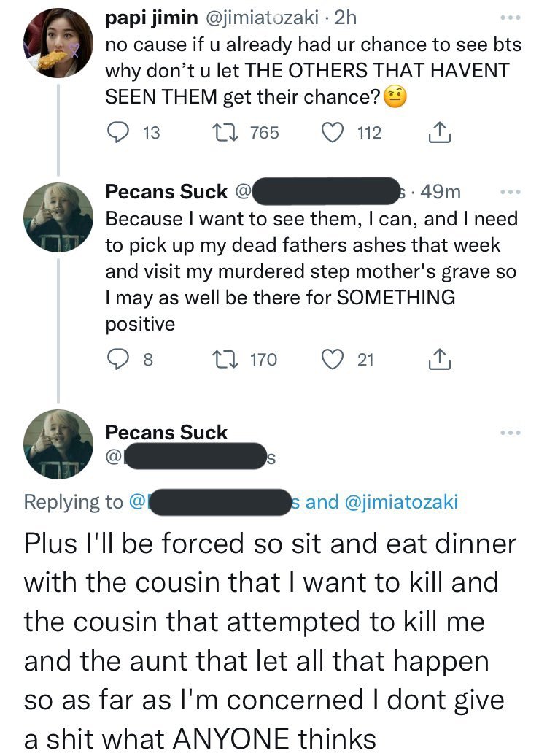Open more options on the 49m tweet
The width and height of the screenshot is (547, 756).
(511, 192)
